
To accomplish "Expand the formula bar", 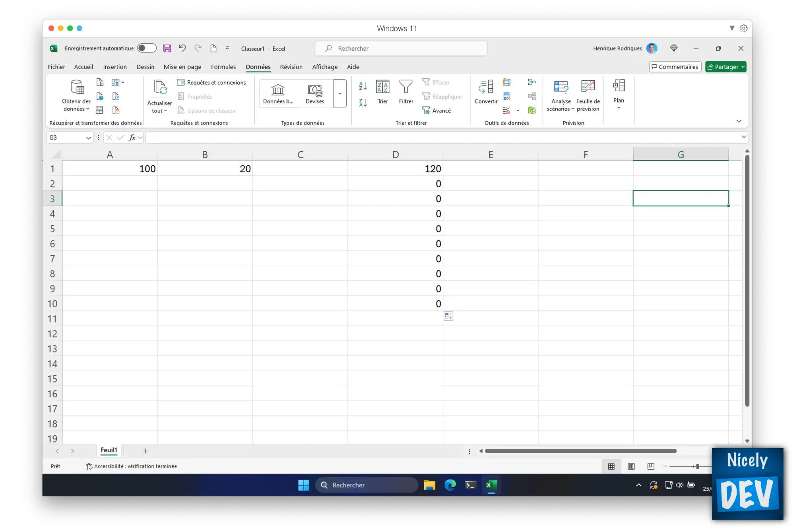I will (744, 137).
